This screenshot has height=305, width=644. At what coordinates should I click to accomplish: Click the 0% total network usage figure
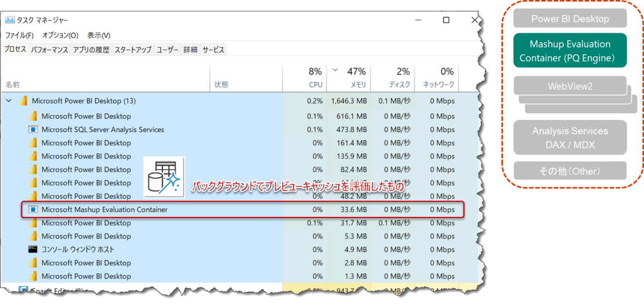[447, 71]
